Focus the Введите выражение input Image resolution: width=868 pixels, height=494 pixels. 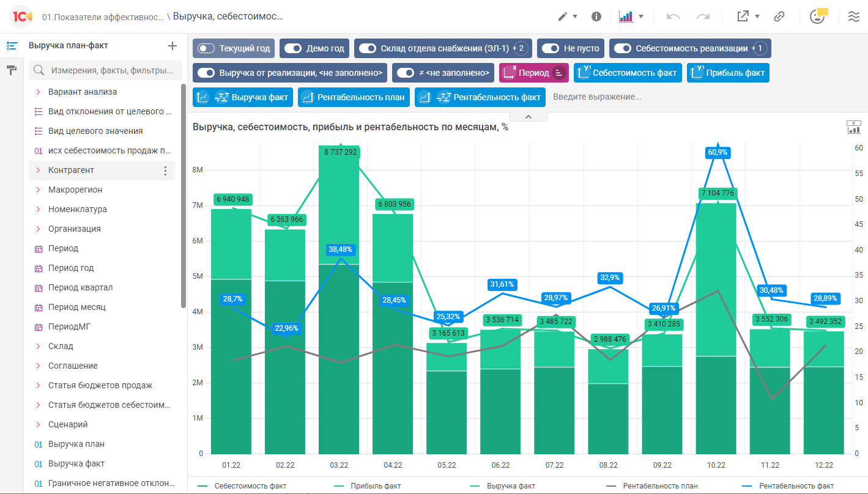597,97
